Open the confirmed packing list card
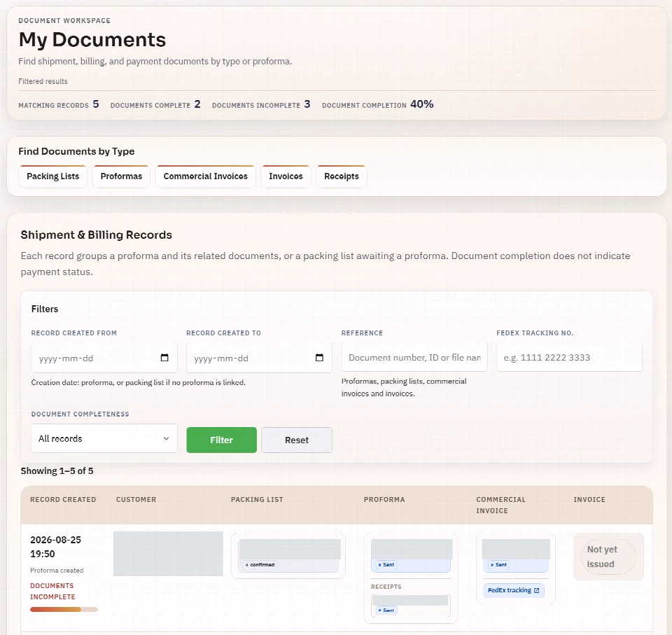This screenshot has width=672, height=635. tap(288, 556)
